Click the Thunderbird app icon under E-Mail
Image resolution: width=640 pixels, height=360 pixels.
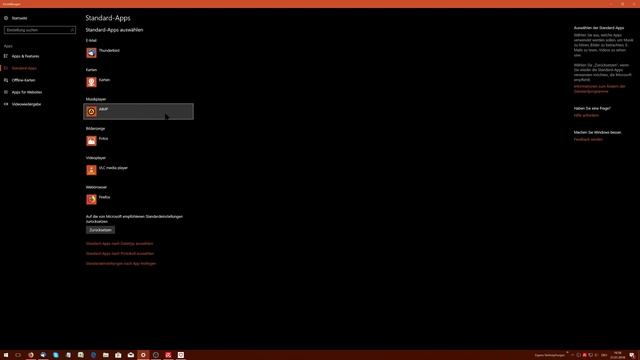click(x=91, y=53)
